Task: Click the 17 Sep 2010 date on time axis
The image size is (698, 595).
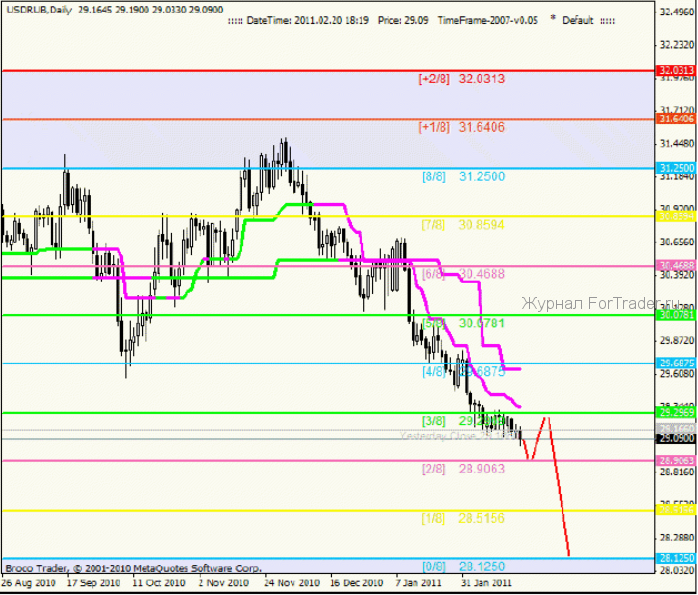Action: click(x=93, y=583)
